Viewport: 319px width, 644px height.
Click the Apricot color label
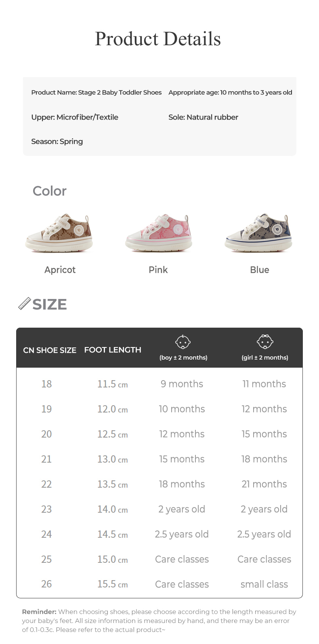tap(60, 270)
